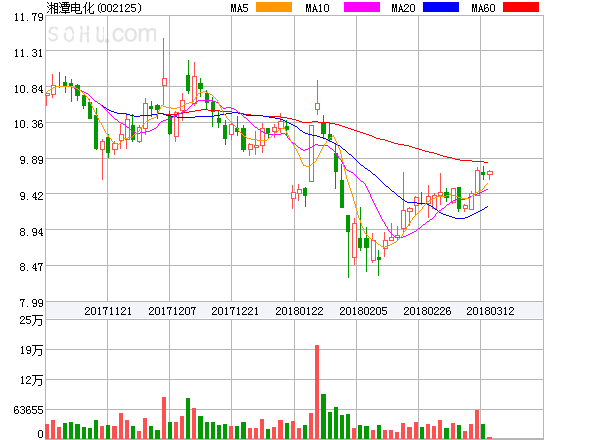Click the 8.94 price axis label
This screenshot has width=600, height=440.
click(31, 232)
